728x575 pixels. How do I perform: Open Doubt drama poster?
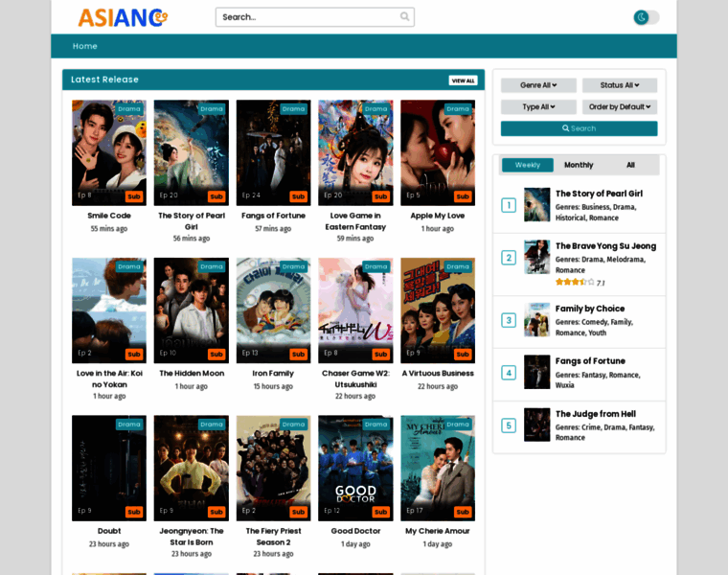[109, 469]
